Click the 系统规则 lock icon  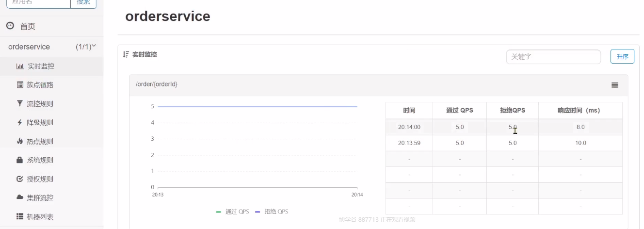tap(20, 160)
